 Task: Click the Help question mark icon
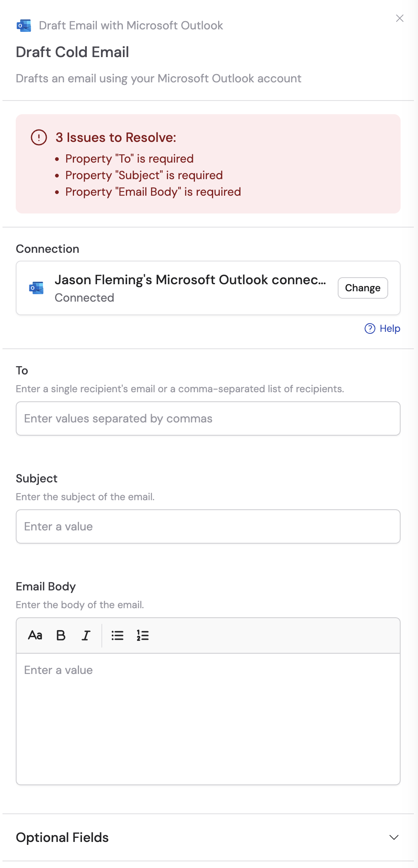[x=370, y=328]
